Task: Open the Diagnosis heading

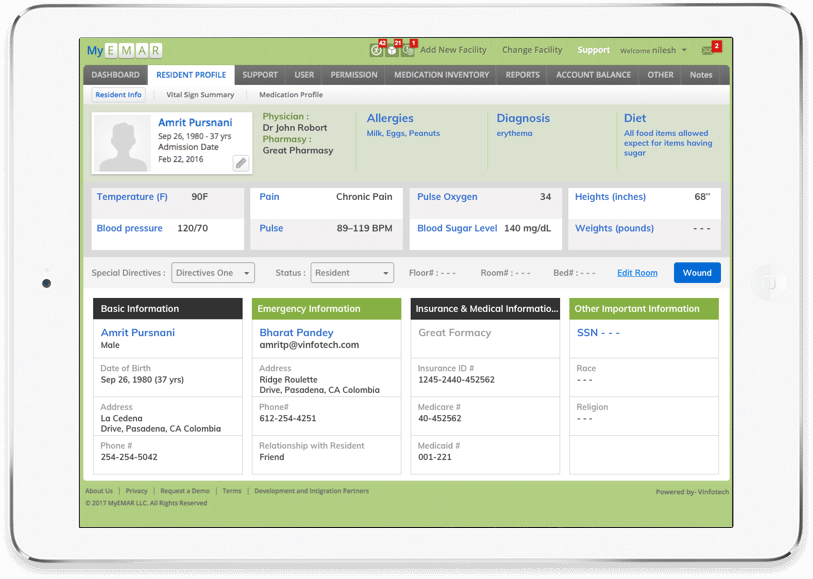Action: pos(523,118)
